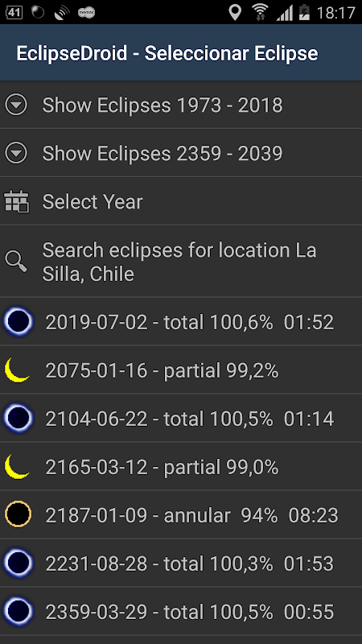Screen dimensions: 362x644
Task: Tap the magnifying glass search icon
Action: pyautogui.click(x=16, y=262)
